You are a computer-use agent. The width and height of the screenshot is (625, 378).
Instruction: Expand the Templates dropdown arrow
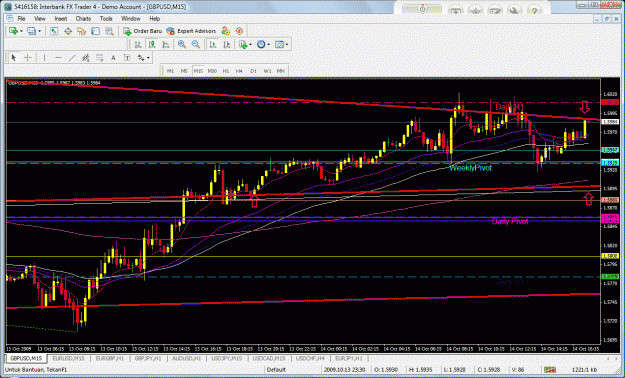[x=287, y=45]
